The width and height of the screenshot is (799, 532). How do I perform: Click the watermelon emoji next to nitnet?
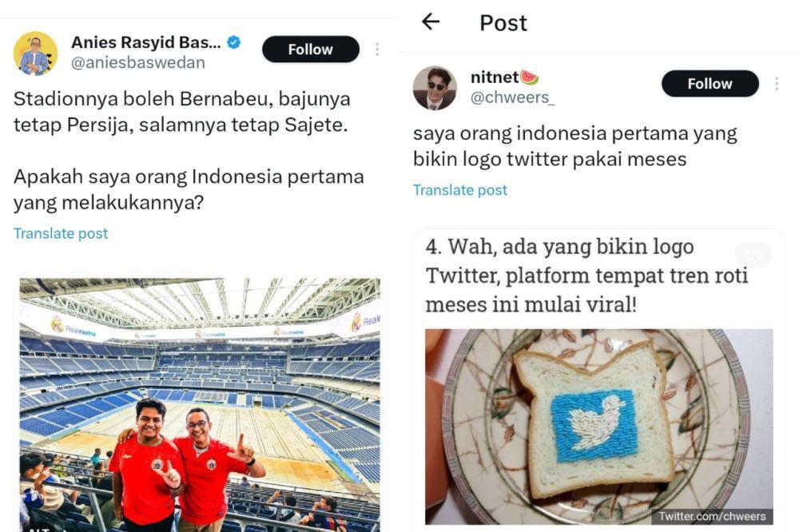coord(530,77)
